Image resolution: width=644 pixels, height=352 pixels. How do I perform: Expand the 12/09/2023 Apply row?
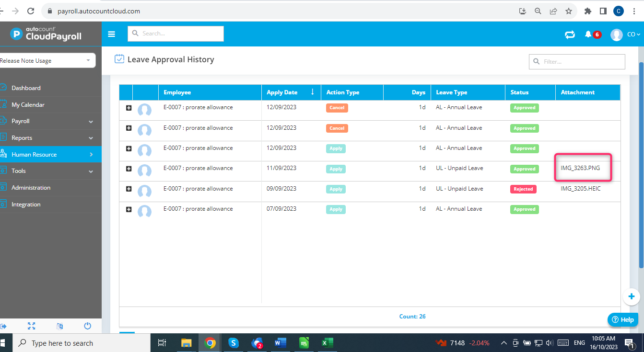[x=129, y=148]
